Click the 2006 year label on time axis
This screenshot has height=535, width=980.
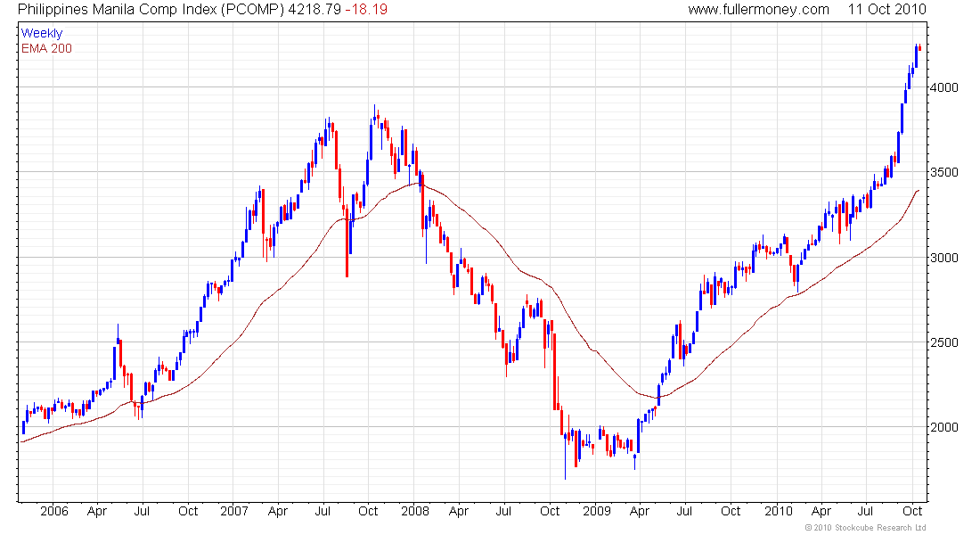point(53,511)
